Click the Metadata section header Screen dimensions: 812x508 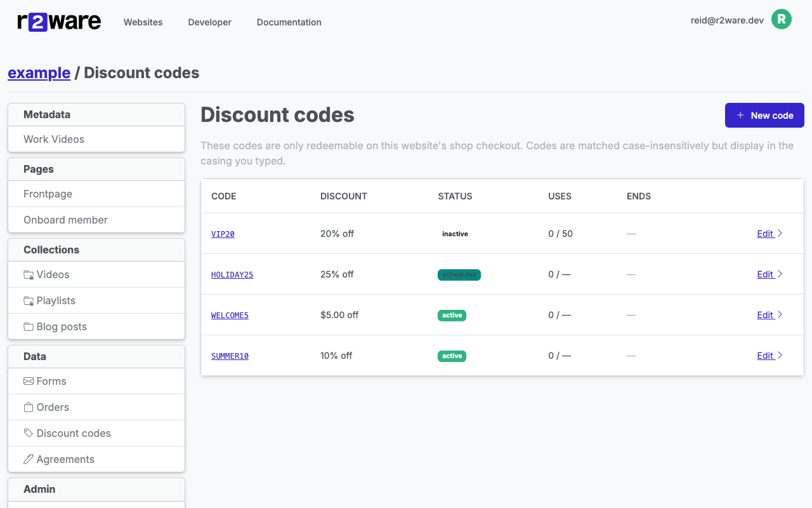(x=96, y=115)
